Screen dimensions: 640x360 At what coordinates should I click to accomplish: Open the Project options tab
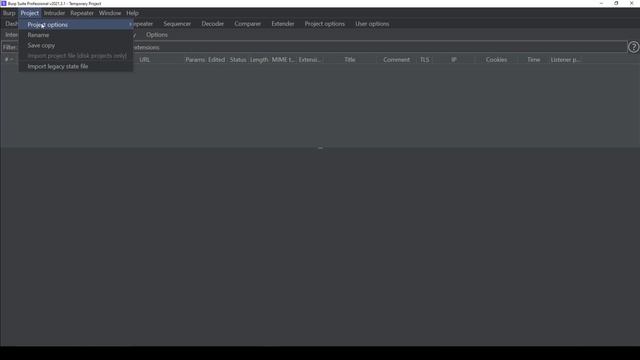(x=324, y=24)
